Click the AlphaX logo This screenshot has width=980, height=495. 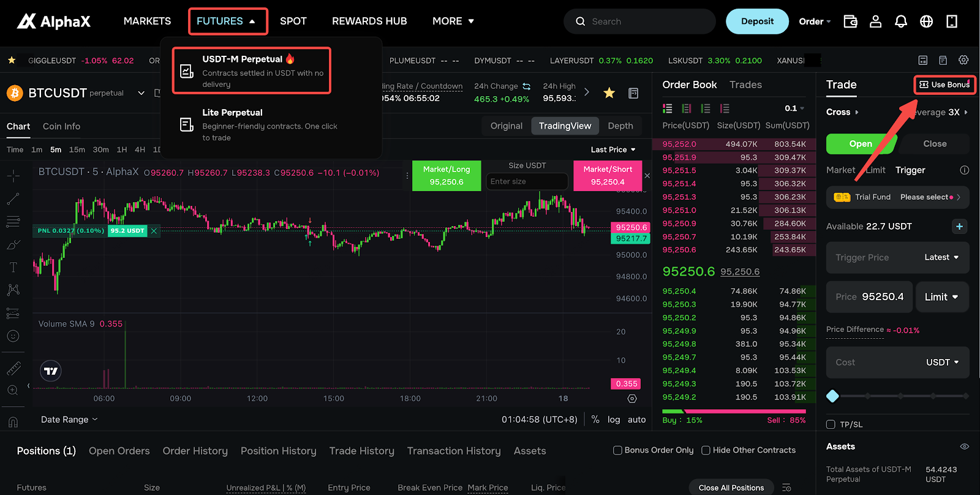(x=53, y=21)
